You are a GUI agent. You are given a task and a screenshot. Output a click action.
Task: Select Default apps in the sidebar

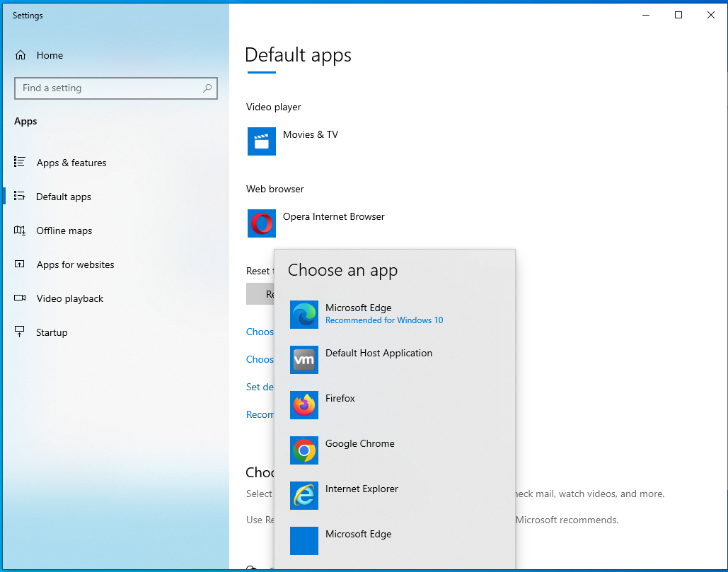coord(64,197)
